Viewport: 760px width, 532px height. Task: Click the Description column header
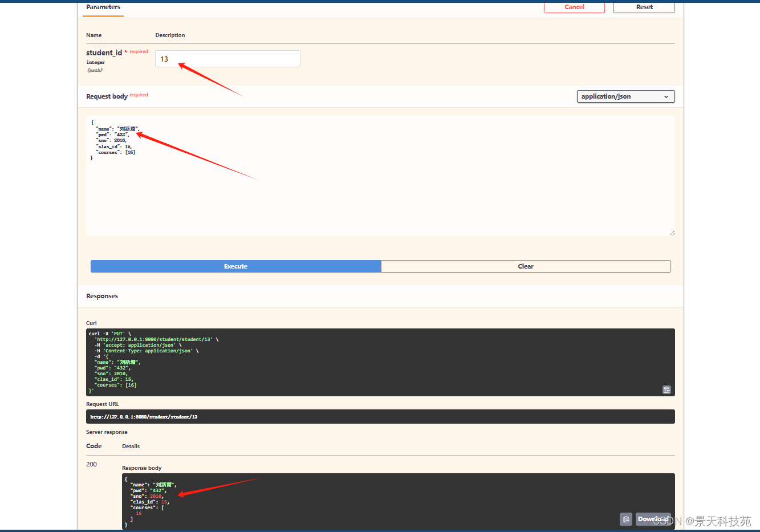pos(170,35)
